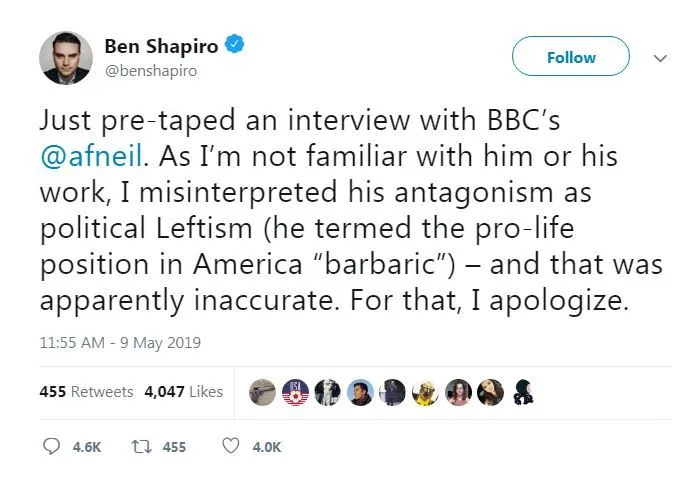View the 4,047 Likes list

[183, 392]
